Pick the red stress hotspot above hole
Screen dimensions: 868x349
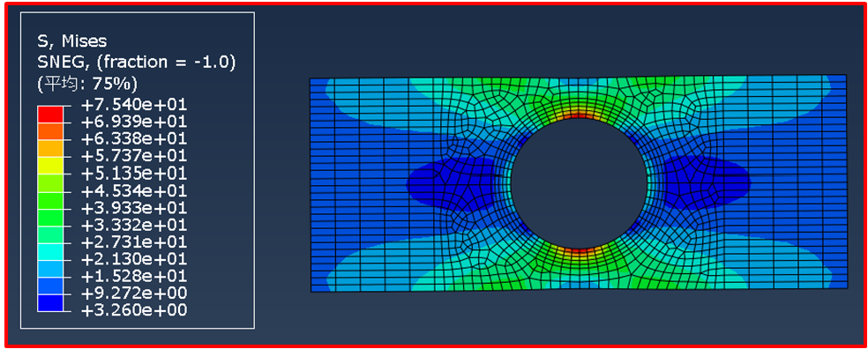click(579, 115)
